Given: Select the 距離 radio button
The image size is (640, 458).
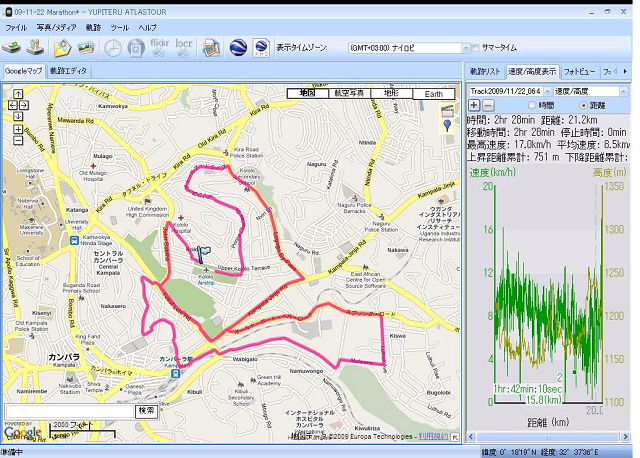Looking at the screenshot, I should [x=583, y=105].
